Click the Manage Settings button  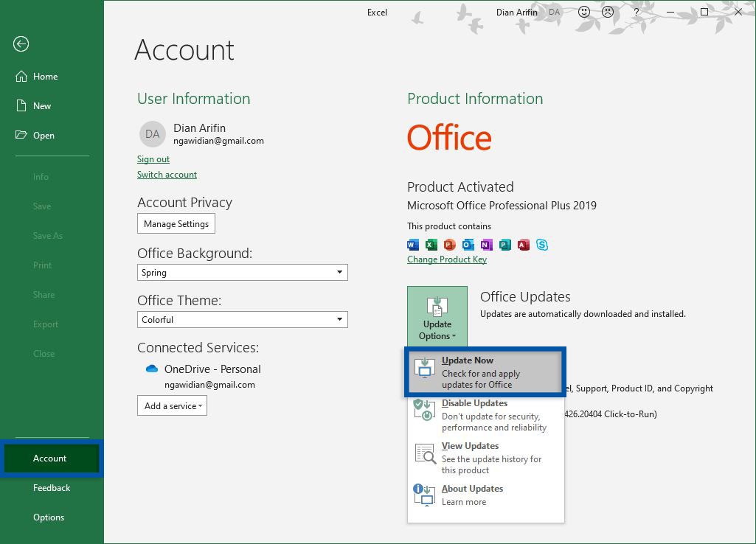pos(176,223)
